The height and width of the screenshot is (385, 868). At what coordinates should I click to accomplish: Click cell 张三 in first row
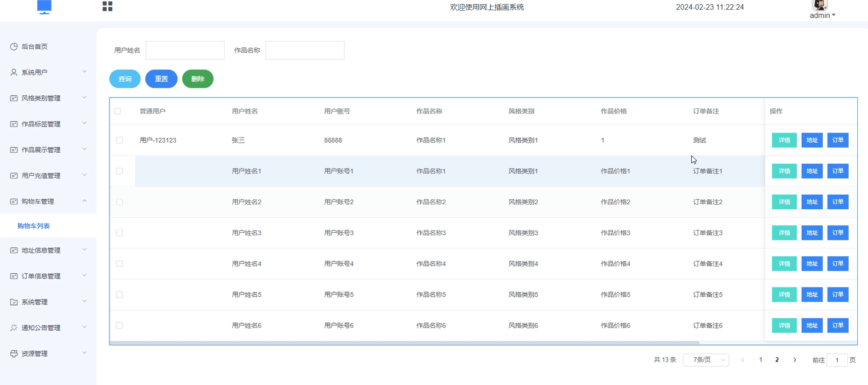(238, 140)
